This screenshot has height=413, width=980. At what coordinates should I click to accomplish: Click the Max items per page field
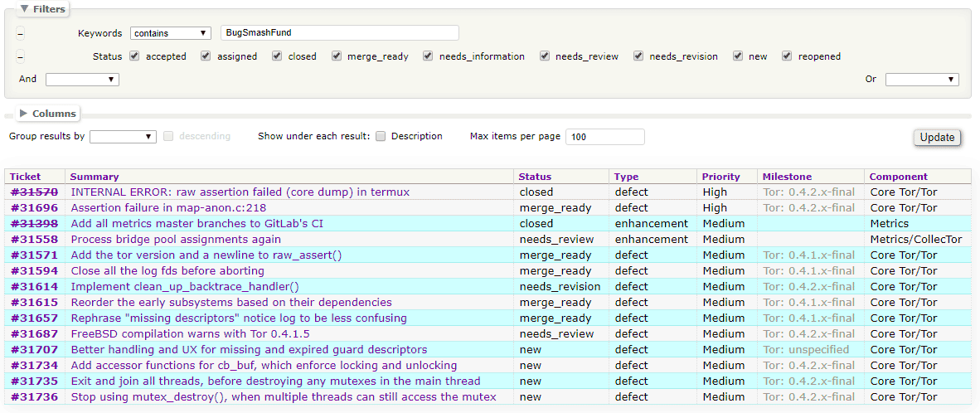tap(604, 137)
